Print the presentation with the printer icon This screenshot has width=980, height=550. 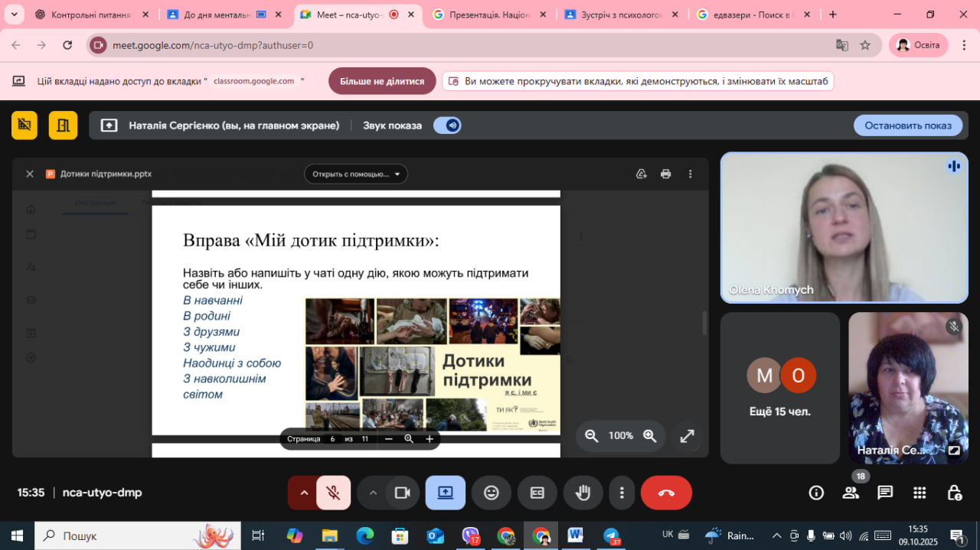click(x=665, y=174)
